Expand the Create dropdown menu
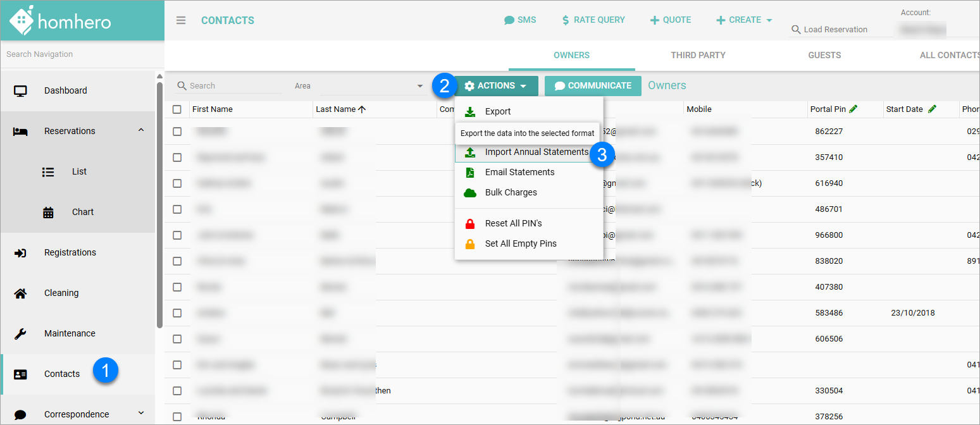The width and height of the screenshot is (980, 425). click(769, 20)
